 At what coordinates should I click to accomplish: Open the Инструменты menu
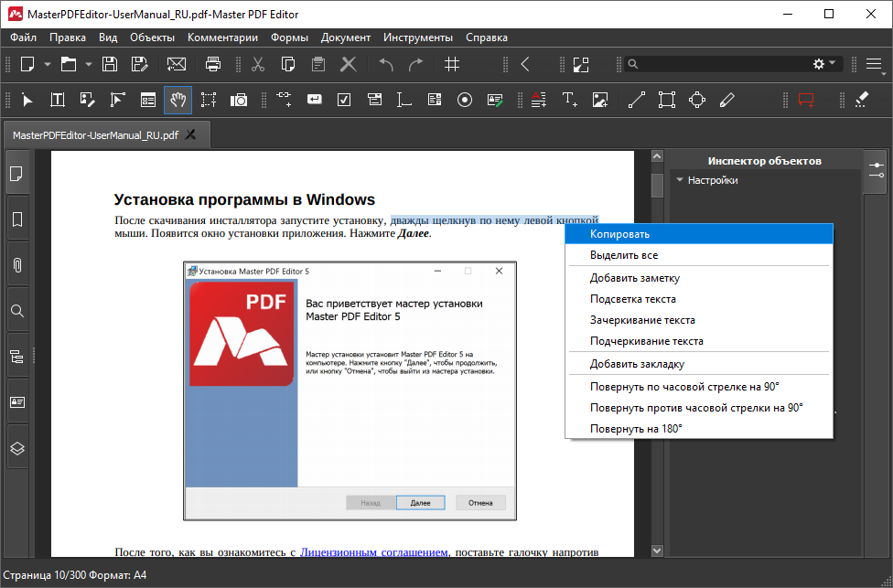click(x=418, y=37)
